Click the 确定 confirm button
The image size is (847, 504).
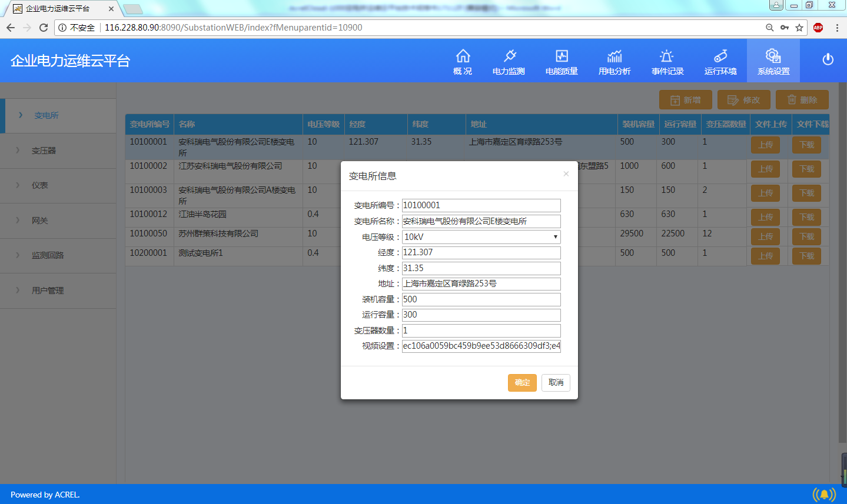(x=522, y=383)
